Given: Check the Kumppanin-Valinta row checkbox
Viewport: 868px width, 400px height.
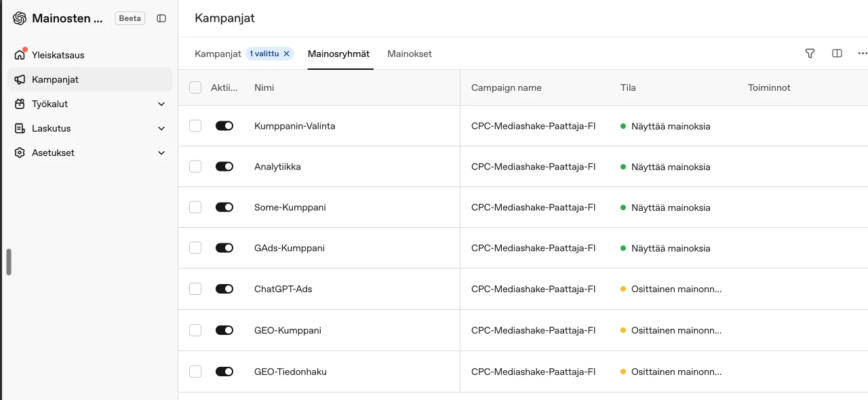Looking at the screenshot, I should (x=195, y=126).
